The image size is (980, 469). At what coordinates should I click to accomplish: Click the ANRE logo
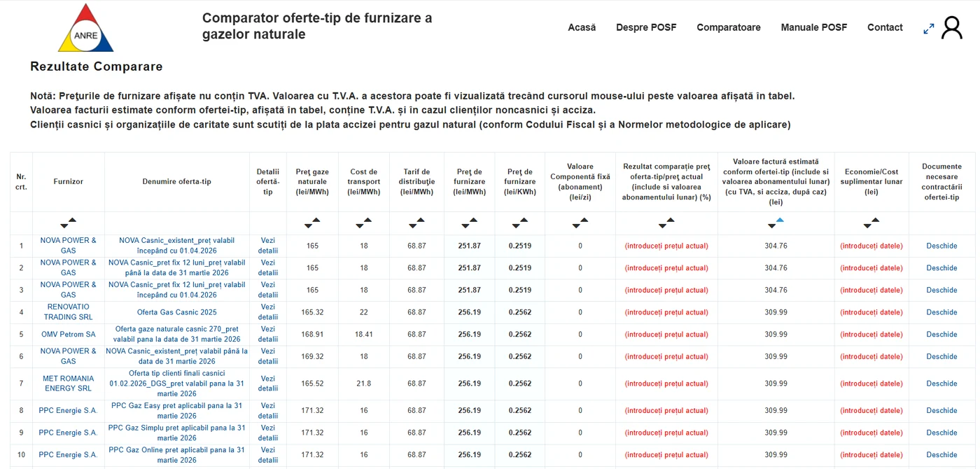pos(85,27)
